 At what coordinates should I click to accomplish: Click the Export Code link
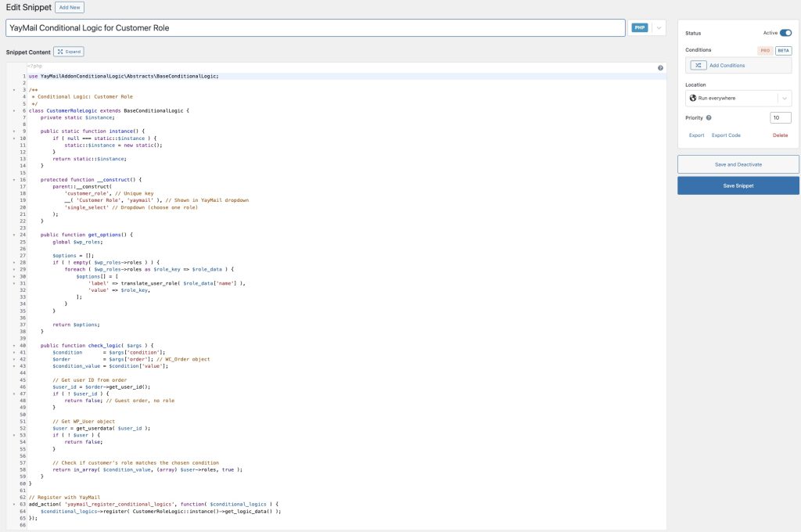click(726, 135)
